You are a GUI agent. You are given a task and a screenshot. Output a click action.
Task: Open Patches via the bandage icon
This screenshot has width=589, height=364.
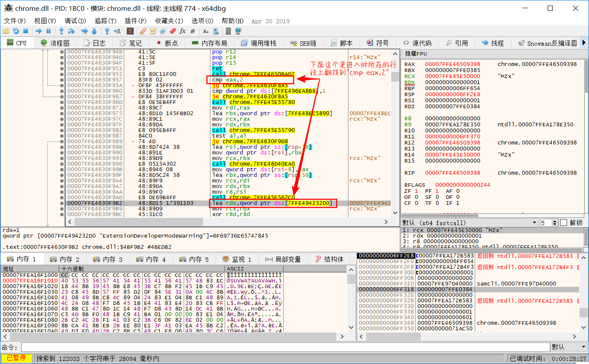tap(143, 31)
